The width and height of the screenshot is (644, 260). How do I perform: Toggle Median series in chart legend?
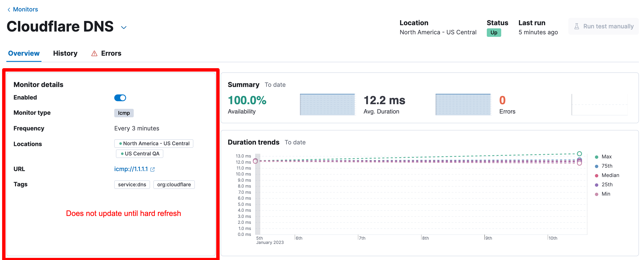[610, 175]
